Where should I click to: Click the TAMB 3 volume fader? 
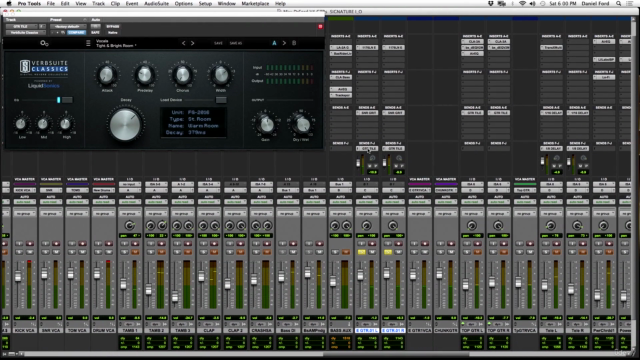[176, 297]
